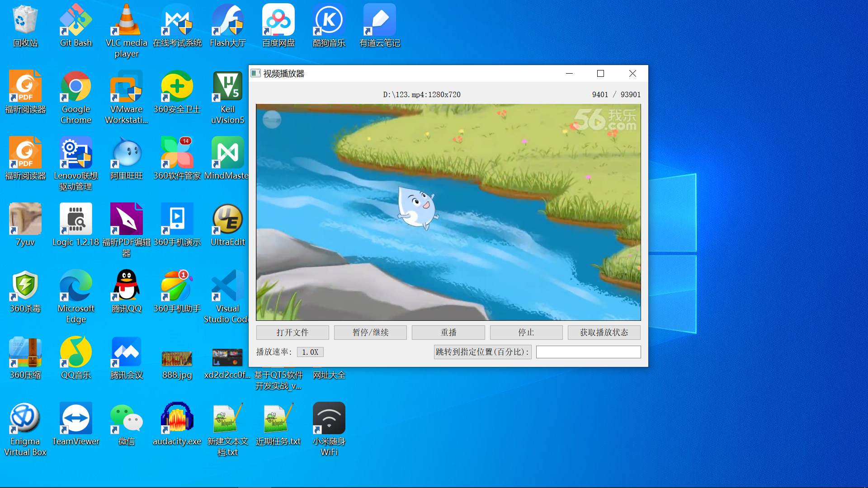Screen dimensions: 868x488
Task: Select the 888.jpg image thumbnail
Action: (x=177, y=358)
